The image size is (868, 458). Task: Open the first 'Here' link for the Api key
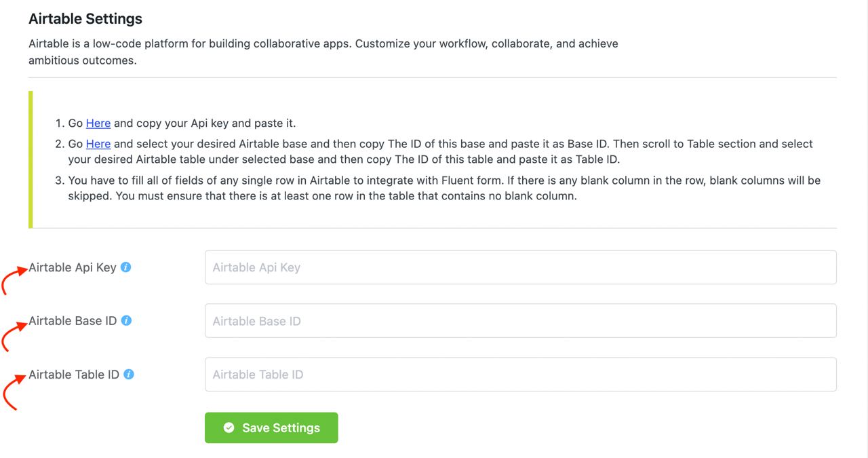coord(98,123)
